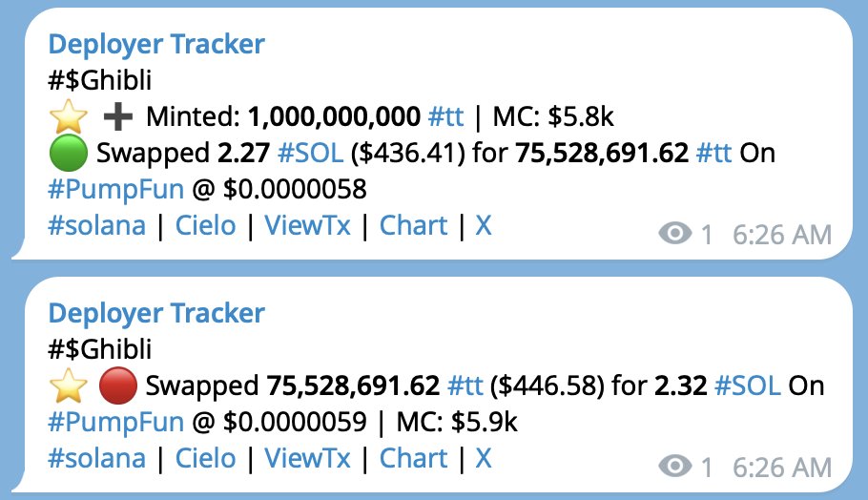The image size is (868, 500).
Task: Click #PumpFun hashtag in second message
Action: coord(114,422)
